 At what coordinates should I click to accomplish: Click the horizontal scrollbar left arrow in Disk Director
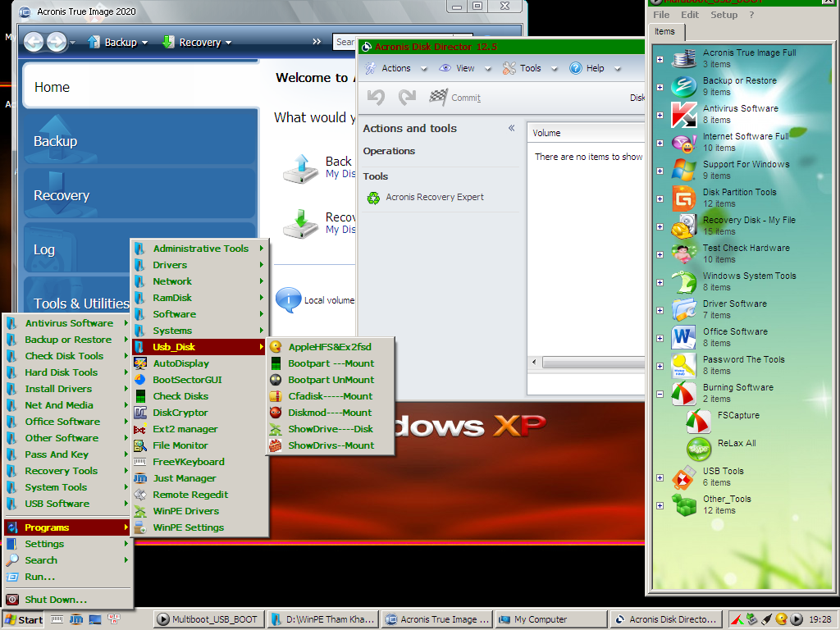pos(534,363)
